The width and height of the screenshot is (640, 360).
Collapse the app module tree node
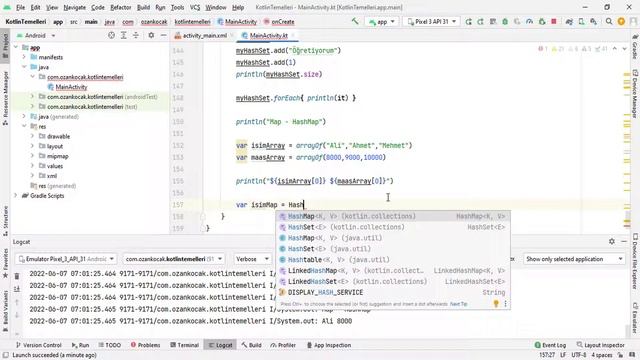[x=16, y=47]
